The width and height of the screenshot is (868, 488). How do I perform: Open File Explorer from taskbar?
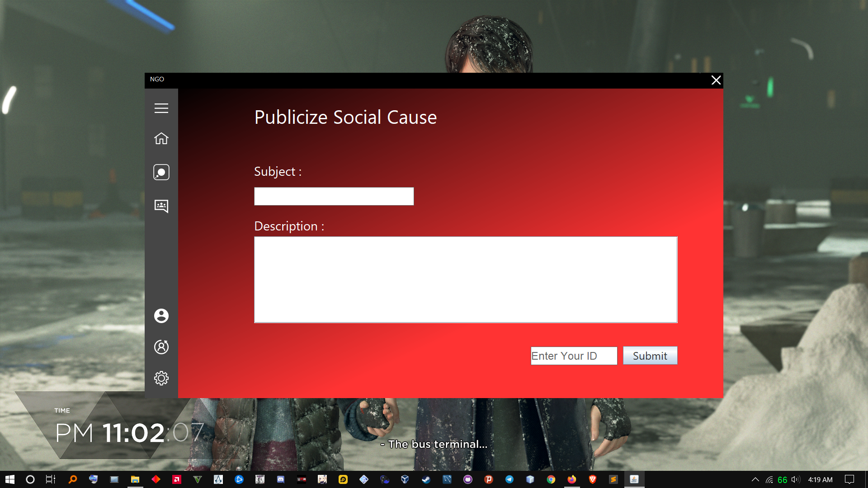135,479
